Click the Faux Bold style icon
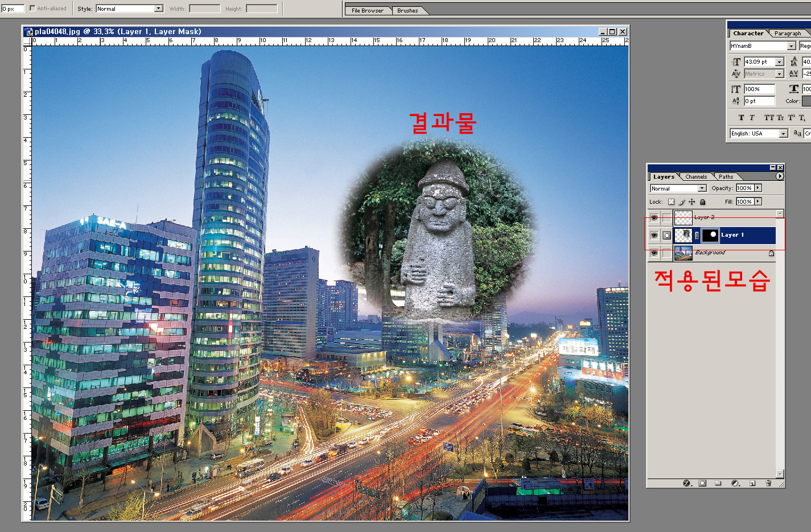 741,118
